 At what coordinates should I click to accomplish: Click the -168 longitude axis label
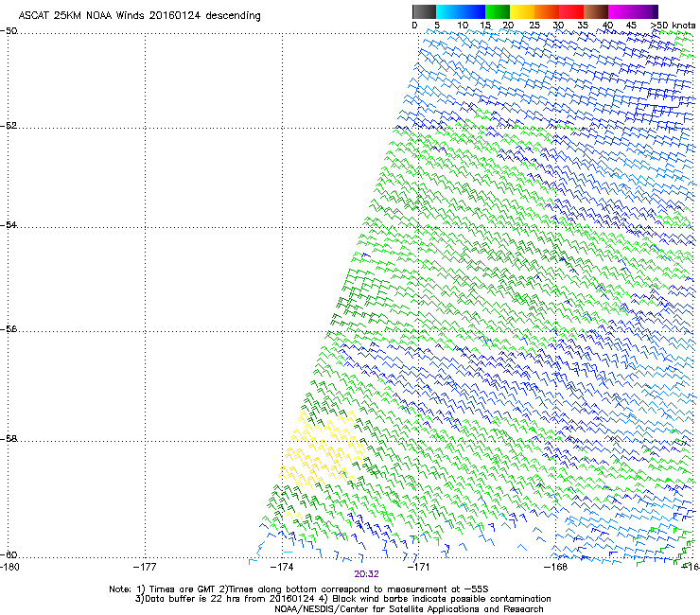click(556, 567)
